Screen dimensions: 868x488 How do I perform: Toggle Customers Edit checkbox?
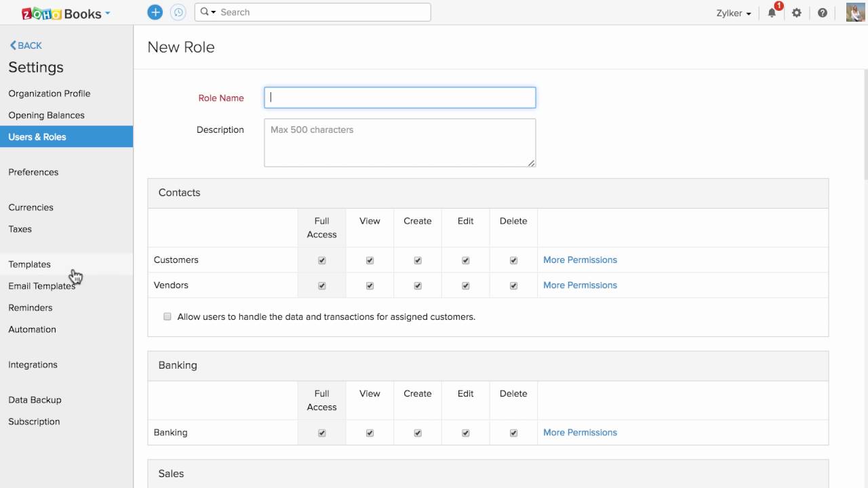coord(466,260)
